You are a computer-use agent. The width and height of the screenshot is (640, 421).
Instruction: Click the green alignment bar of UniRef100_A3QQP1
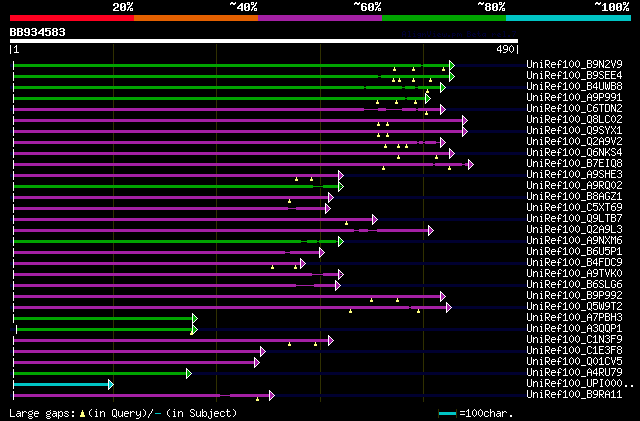(104, 330)
